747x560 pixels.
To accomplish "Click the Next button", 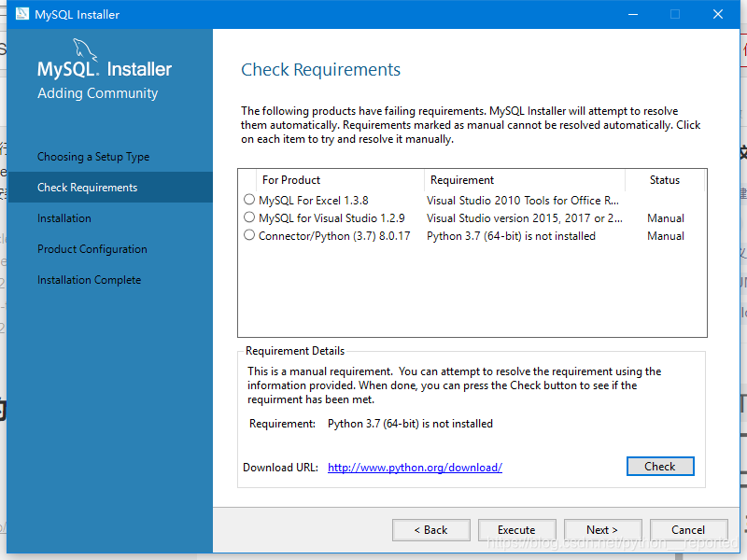I will click(602, 530).
